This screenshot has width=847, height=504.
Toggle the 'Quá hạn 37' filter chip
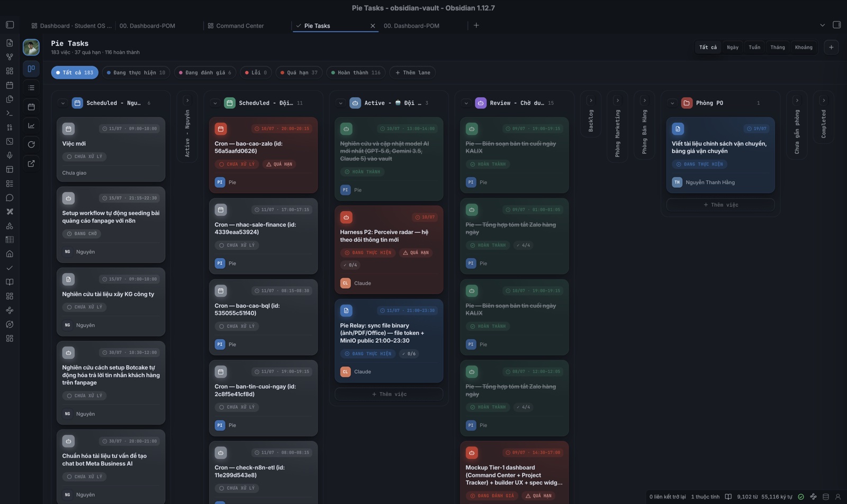[x=299, y=72]
